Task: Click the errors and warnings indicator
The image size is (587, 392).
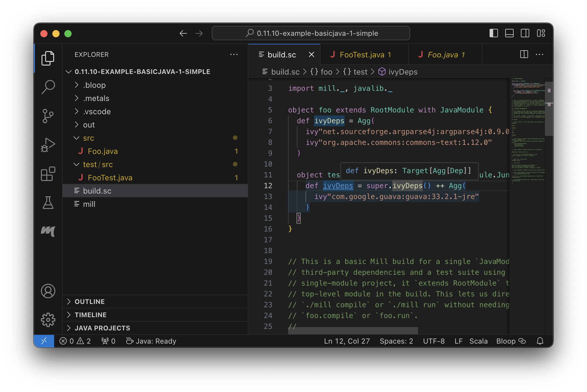Action: coord(75,341)
